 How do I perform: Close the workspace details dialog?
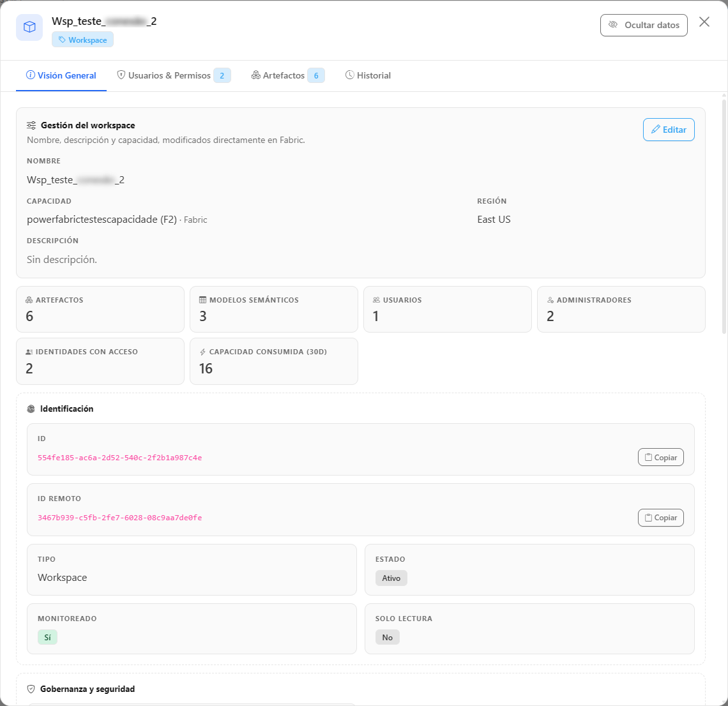tap(704, 22)
